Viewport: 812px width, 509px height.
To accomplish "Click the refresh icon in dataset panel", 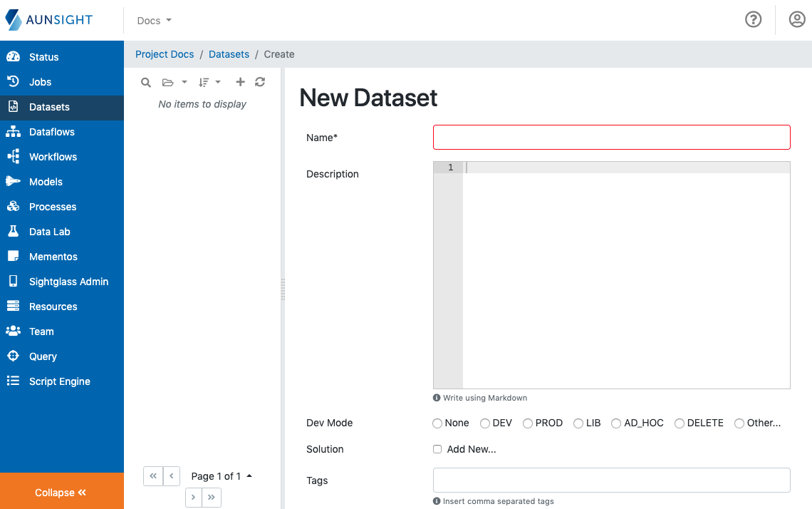I will point(259,82).
